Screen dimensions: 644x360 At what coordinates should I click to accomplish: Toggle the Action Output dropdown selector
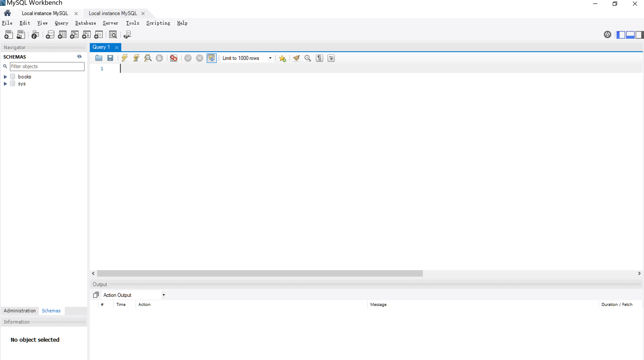[x=164, y=295]
